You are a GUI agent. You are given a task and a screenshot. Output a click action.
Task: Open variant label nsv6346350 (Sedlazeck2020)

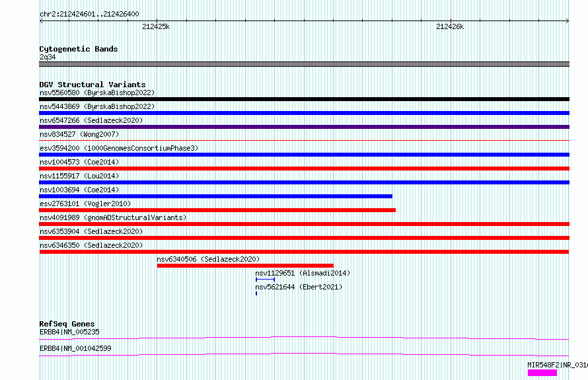[91, 245]
